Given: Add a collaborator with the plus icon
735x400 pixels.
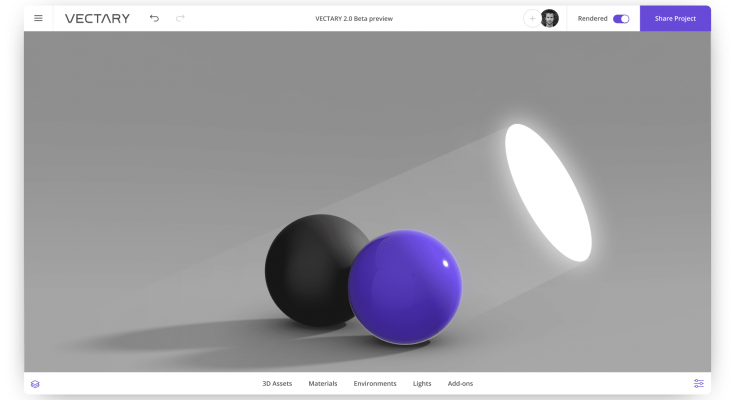Looking at the screenshot, I should click(x=532, y=19).
